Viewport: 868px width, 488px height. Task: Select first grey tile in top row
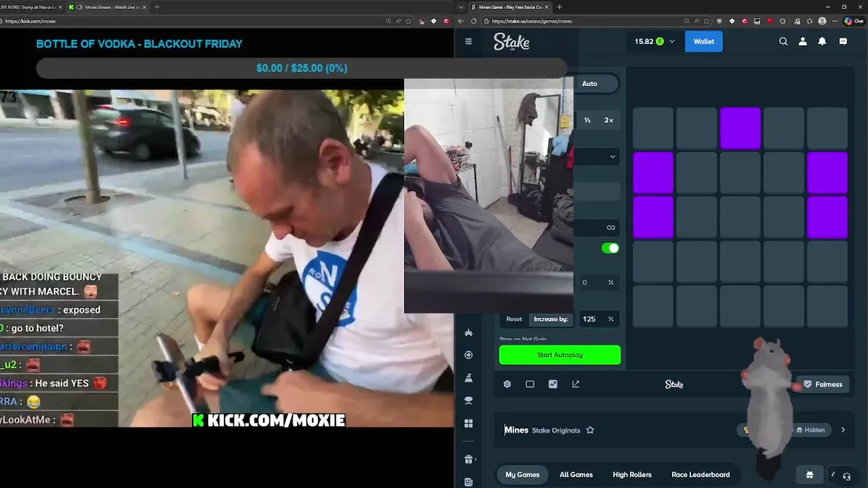pos(653,128)
